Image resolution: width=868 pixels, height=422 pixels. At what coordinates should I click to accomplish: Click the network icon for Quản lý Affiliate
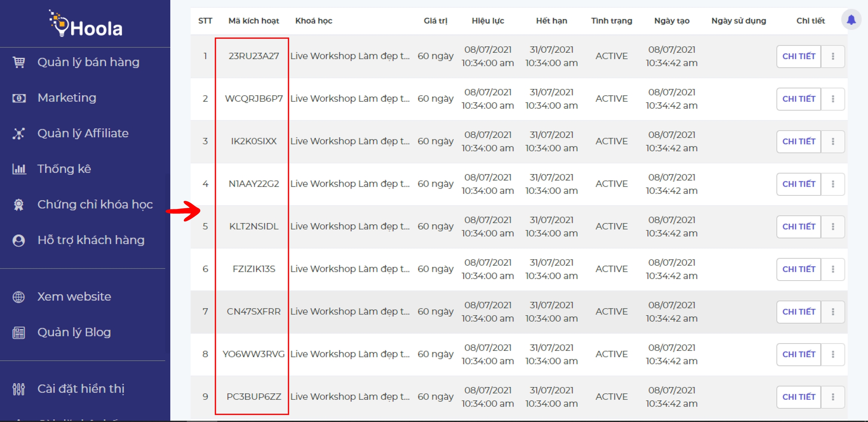(19, 134)
